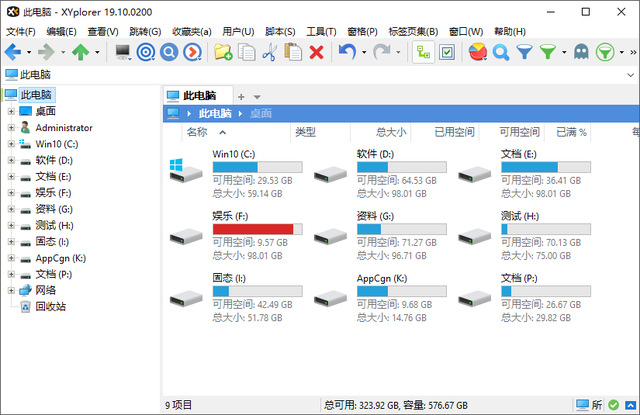640x415 pixels.
Task: Click the green filter funnel icon
Action: point(548,52)
